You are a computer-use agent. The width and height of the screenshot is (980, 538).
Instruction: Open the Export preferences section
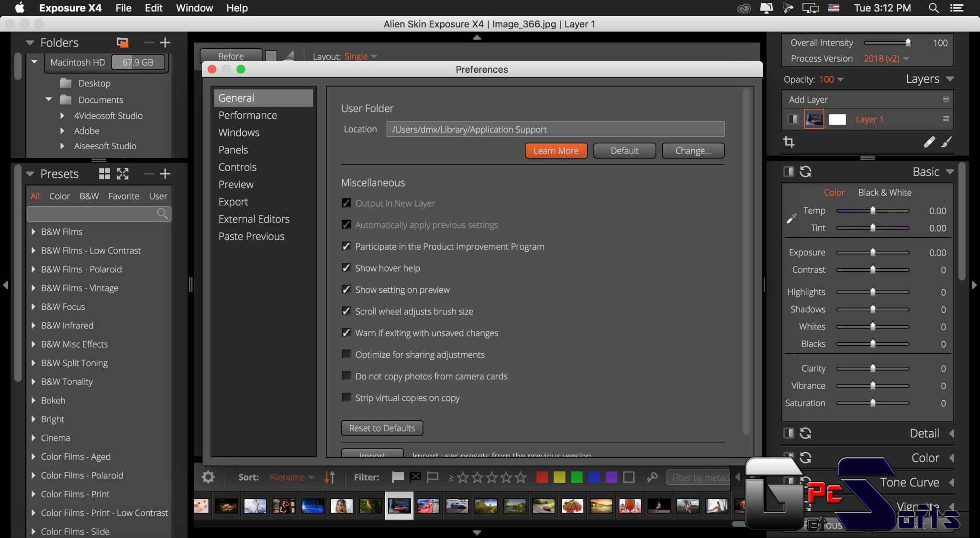point(234,202)
